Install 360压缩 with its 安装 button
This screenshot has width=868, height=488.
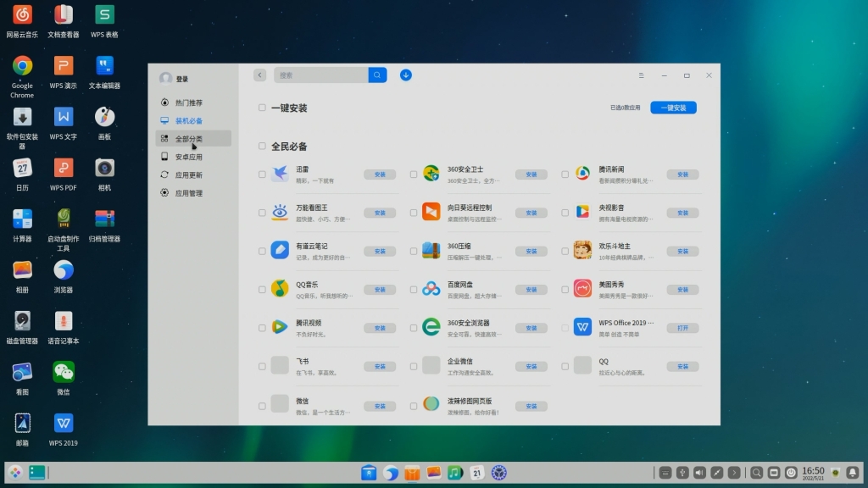click(531, 251)
